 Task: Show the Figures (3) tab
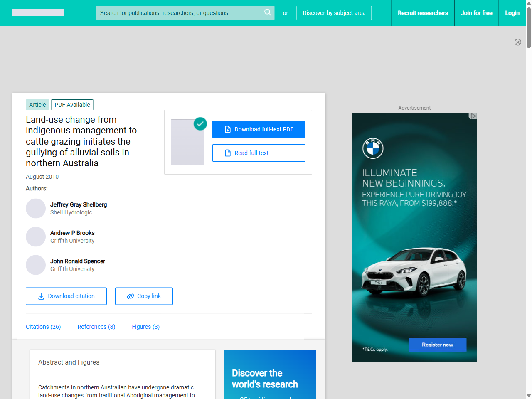(x=145, y=327)
